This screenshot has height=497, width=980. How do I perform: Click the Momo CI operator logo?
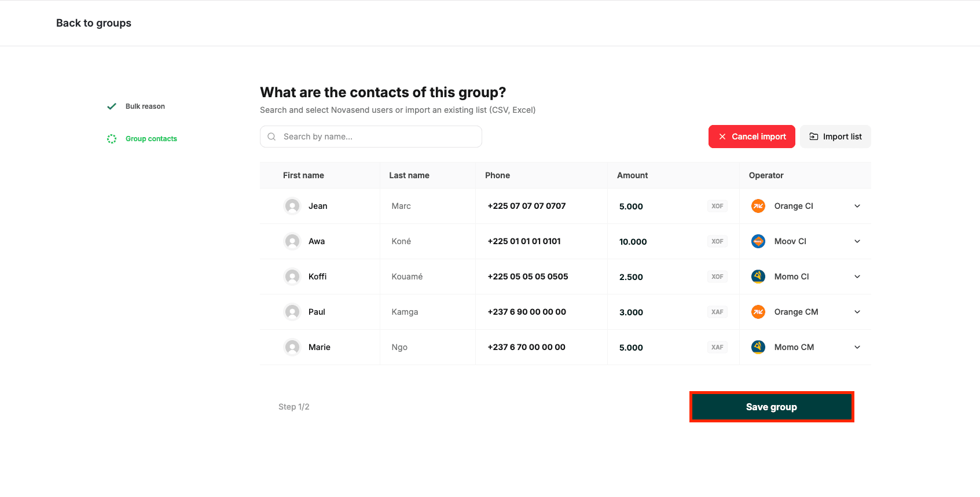[758, 277]
